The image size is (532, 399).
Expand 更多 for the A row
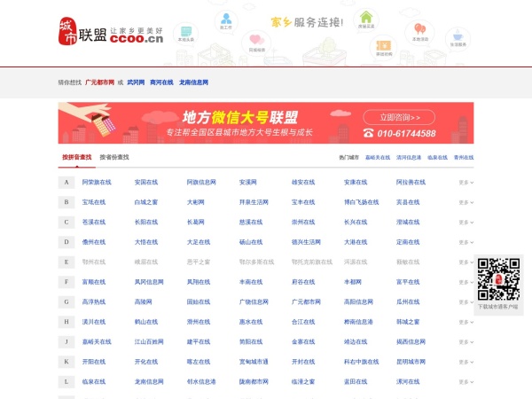coord(465,183)
